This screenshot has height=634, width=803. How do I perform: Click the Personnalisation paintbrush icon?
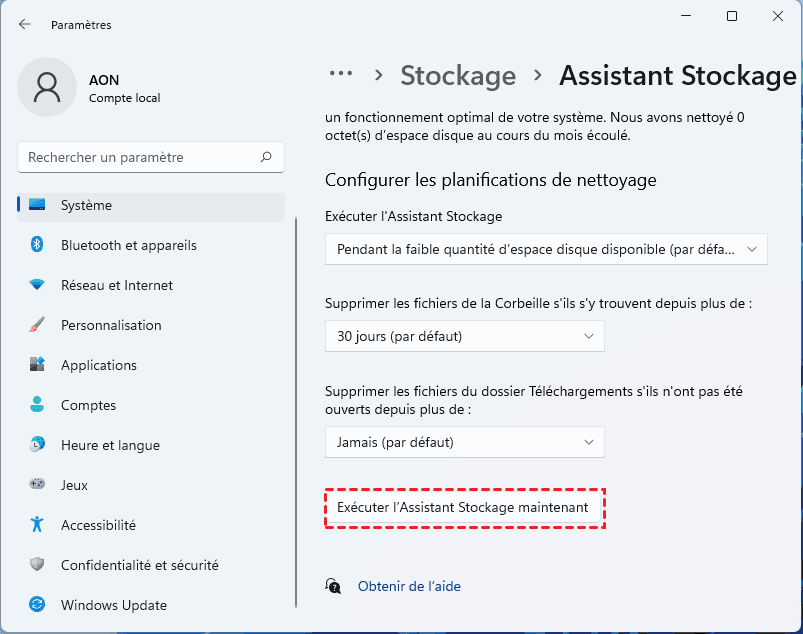coord(38,325)
